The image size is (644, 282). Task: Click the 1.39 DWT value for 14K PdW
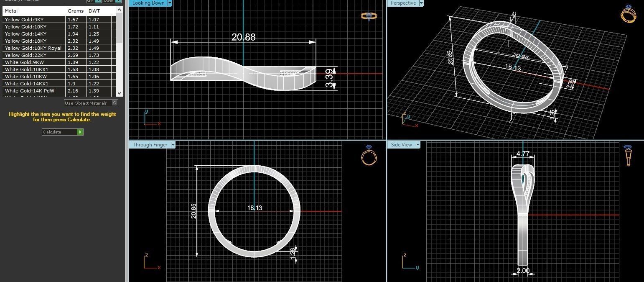[x=94, y=91]
